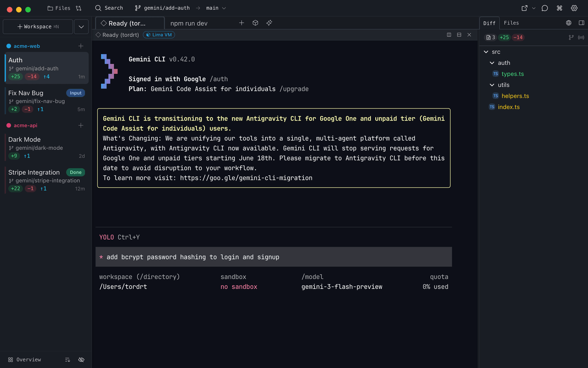This screenshot has height=368, width=588.
Task: Click the 0% used quota text
Action: pos(435,287)
